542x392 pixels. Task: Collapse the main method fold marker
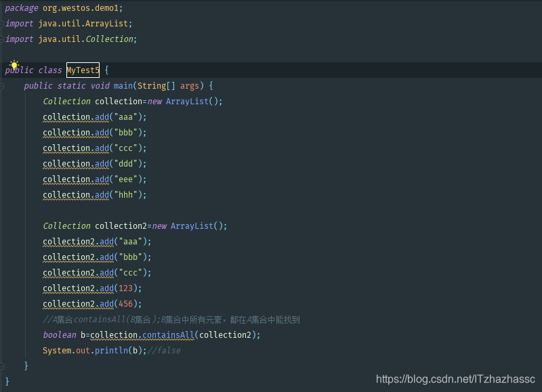pyautogui.click(x=2, y=86)
